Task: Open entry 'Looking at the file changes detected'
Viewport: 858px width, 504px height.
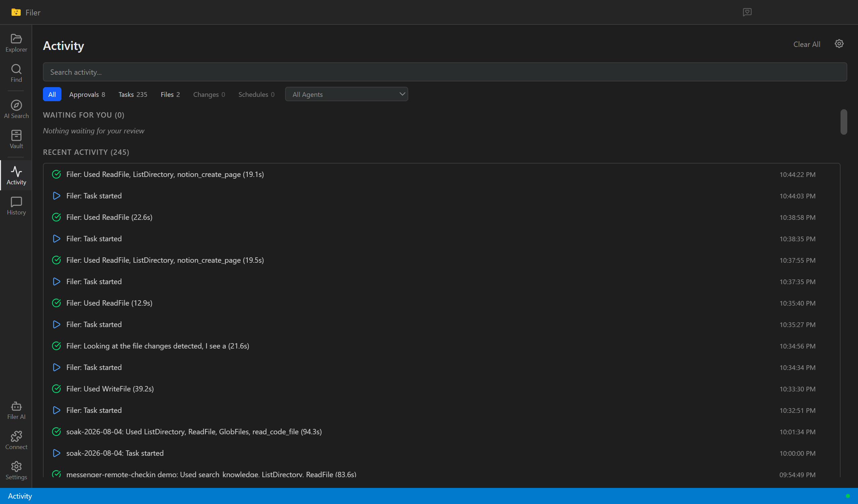Action: click(x=442, y=346)
